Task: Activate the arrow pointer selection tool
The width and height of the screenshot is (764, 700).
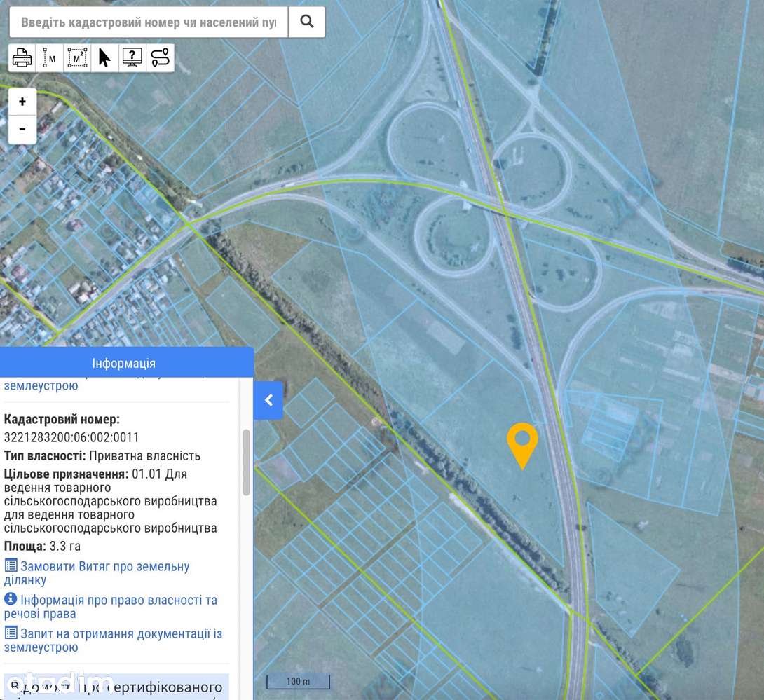Action: click(104, 58)
